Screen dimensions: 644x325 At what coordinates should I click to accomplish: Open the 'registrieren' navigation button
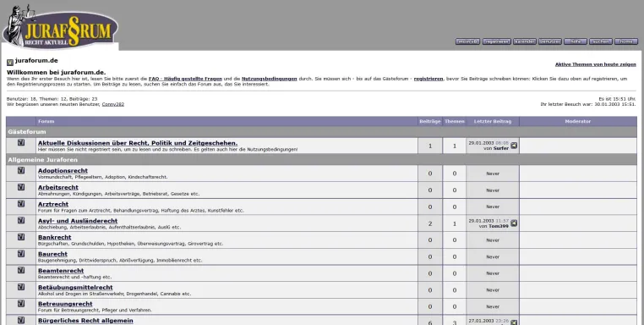pos(497,41)
